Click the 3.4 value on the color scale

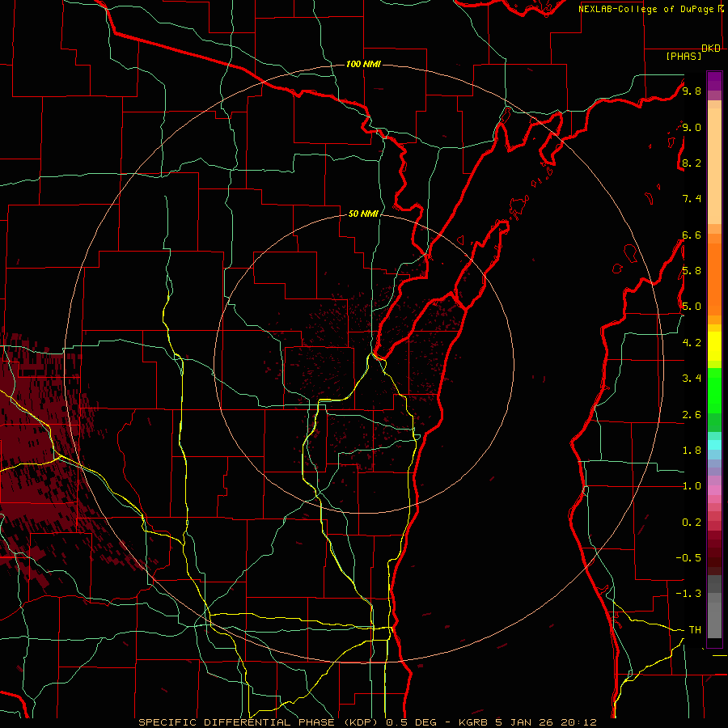(692, 379)
